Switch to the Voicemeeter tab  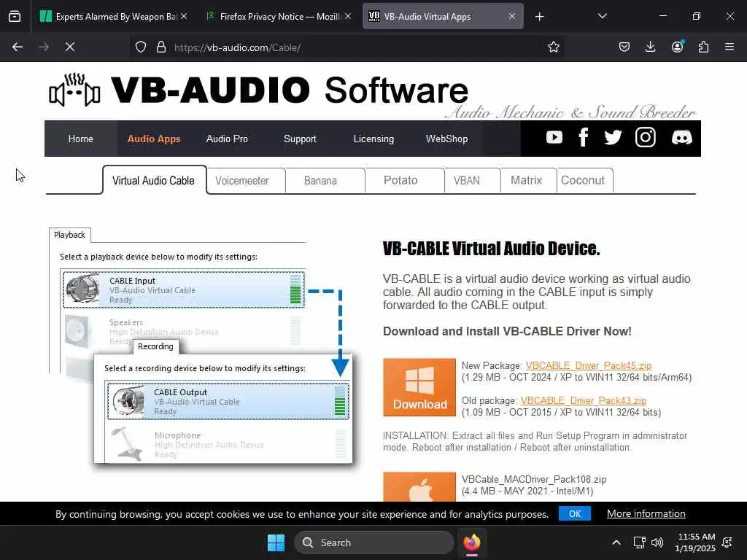[x=247, y=181]
